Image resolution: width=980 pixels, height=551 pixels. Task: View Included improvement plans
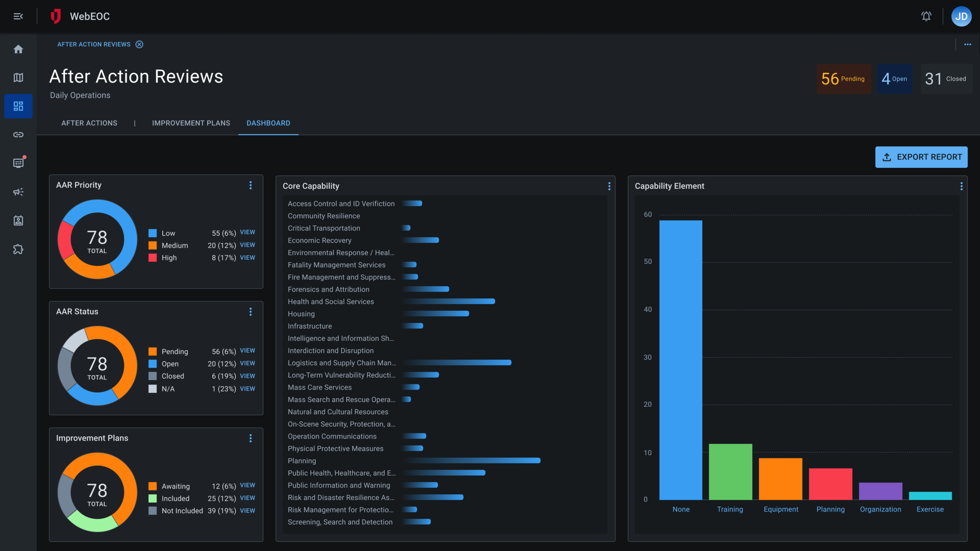[x=247, y=498]
